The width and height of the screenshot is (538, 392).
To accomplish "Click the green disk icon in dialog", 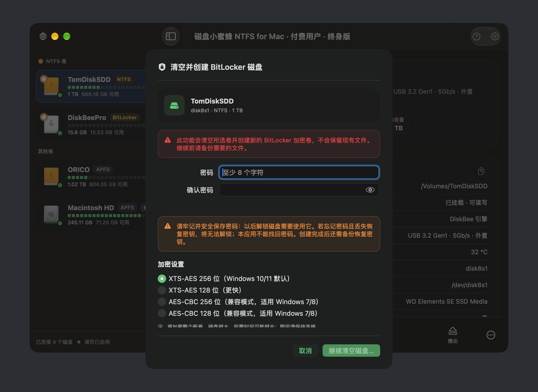I will click(x=174, y=105).
